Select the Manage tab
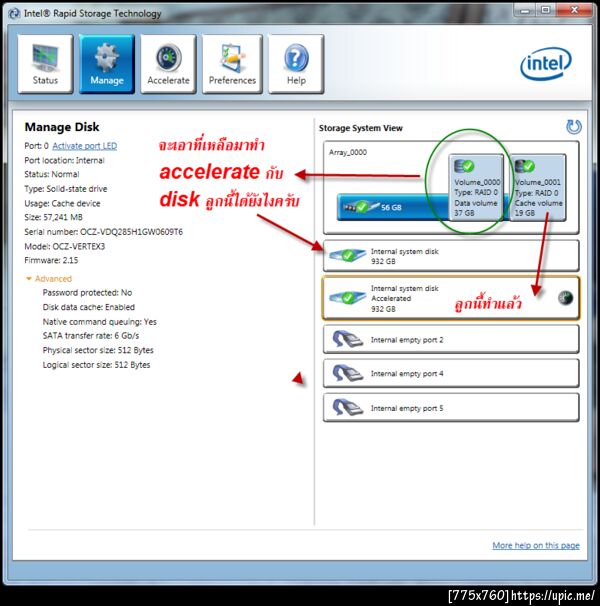 (x=107, y=64)
